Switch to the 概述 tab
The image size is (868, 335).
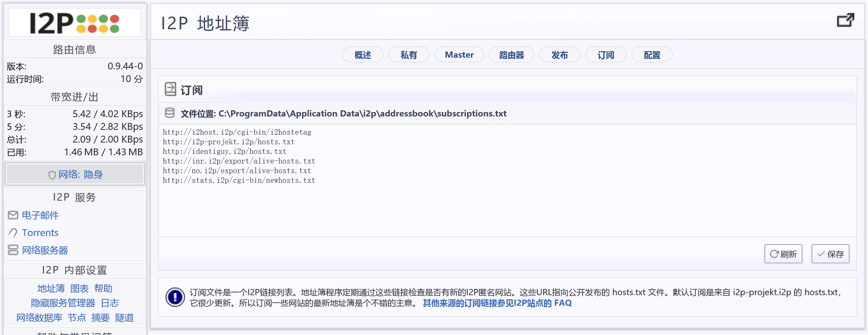coord(363,55)
